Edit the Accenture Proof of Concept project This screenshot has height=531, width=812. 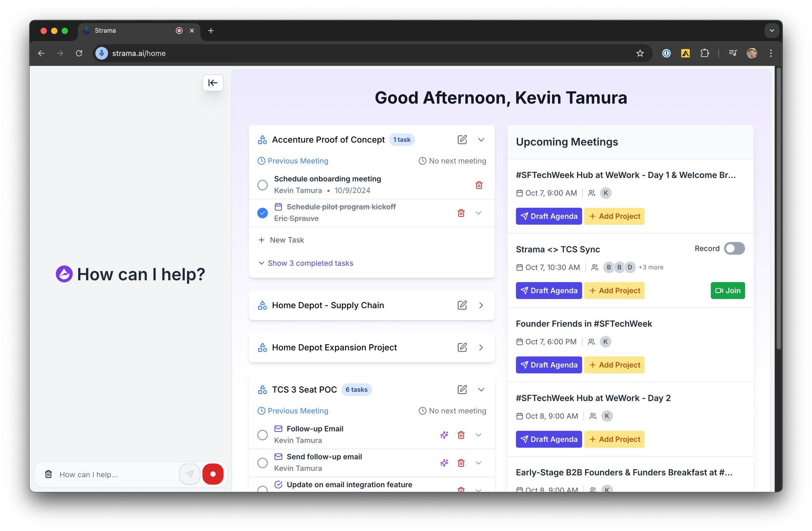coord(462,140)
